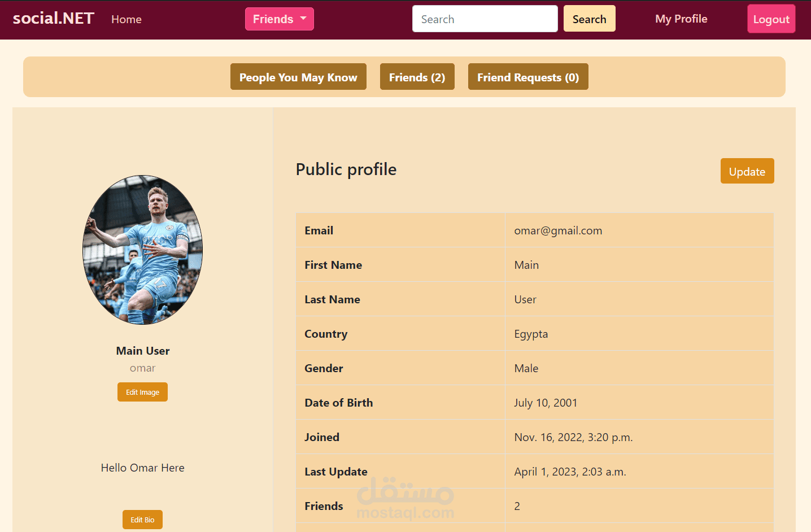Click the Edit Image button

coord(142,392)
